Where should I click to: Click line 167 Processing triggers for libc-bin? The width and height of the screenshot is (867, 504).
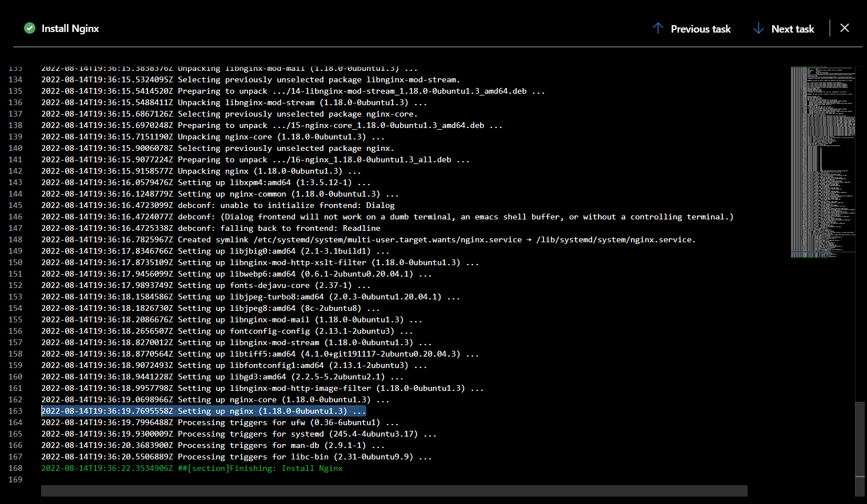pyautogui.click(x=237, y=457)
